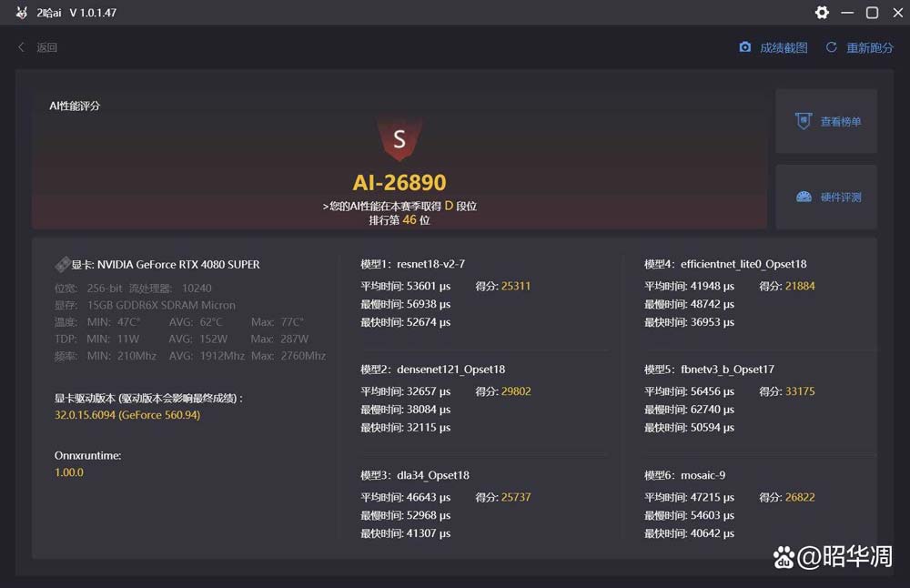Open the 硬件评测 hardware review text

pyautogui.click(x=840, y=197)
